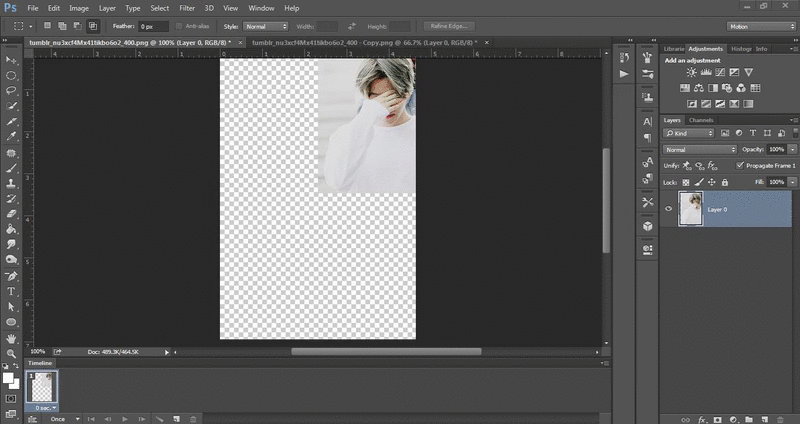Select the Zoom tool
Viewport: 800px width, 424px height.
11,353
